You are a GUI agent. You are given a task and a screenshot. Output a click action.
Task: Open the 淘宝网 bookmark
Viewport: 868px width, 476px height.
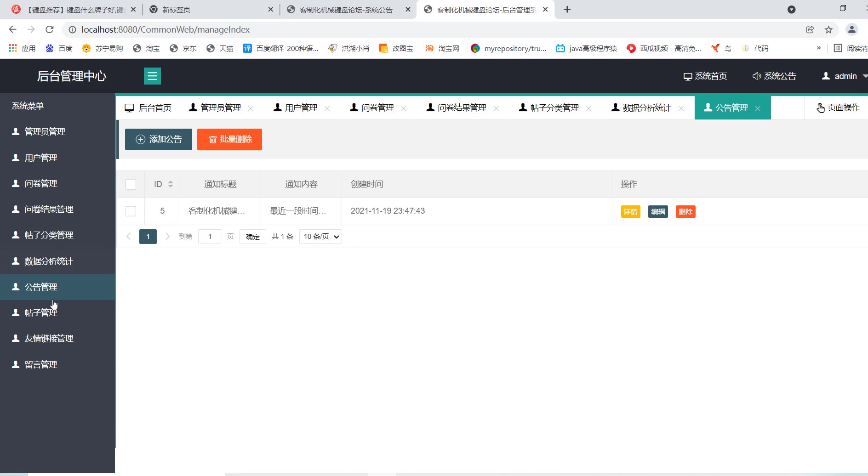pyautogui.click(x=442, y=48)
